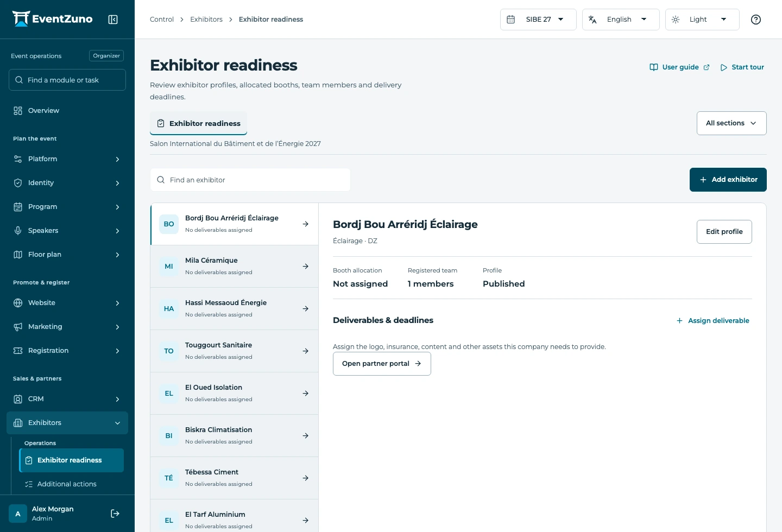Open the All sections dropdown
This screenshot has width=782, height=532.
coord(731,123)
